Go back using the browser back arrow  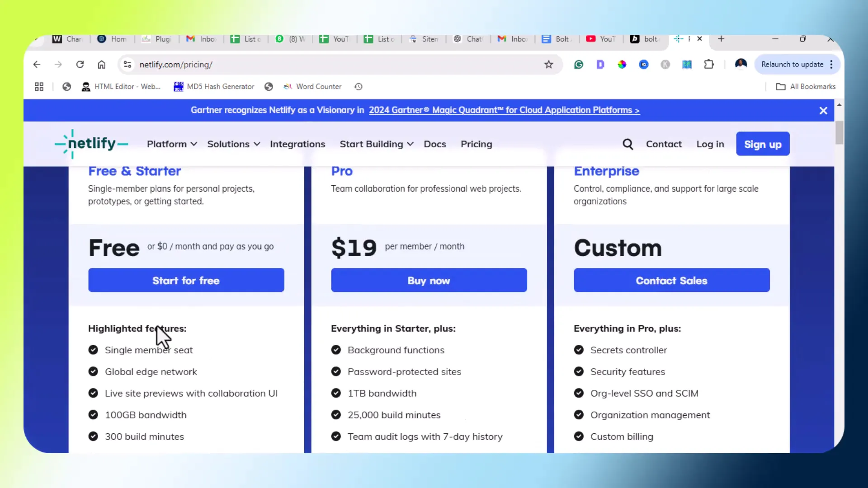tap(37, 65)
